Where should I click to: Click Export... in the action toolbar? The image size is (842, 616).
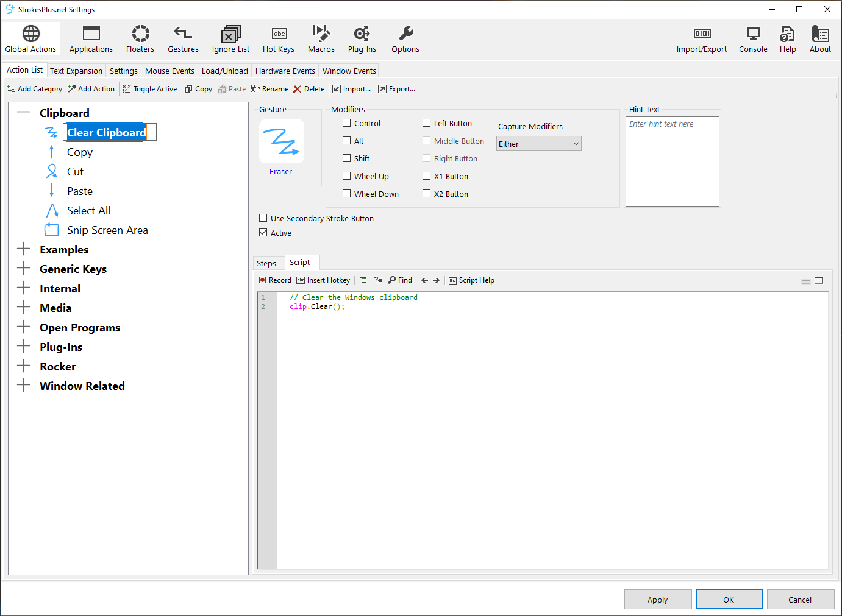point(396,89)
